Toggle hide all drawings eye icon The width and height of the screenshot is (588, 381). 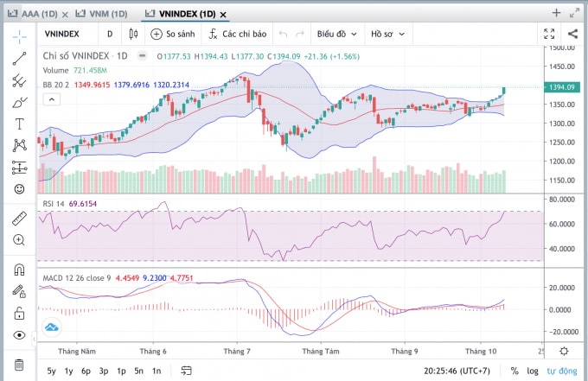click(x=19, y=335)
